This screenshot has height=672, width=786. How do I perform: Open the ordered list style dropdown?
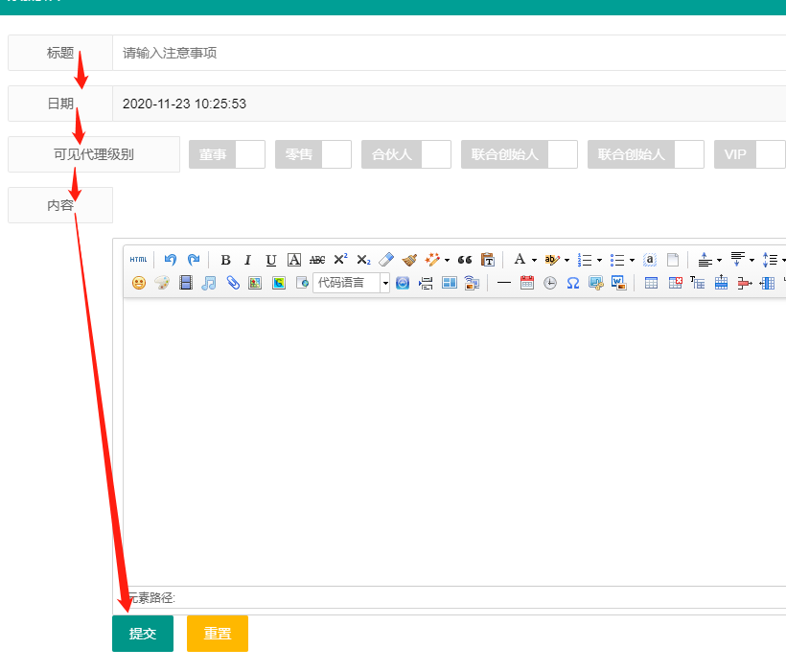click(600, 260)
